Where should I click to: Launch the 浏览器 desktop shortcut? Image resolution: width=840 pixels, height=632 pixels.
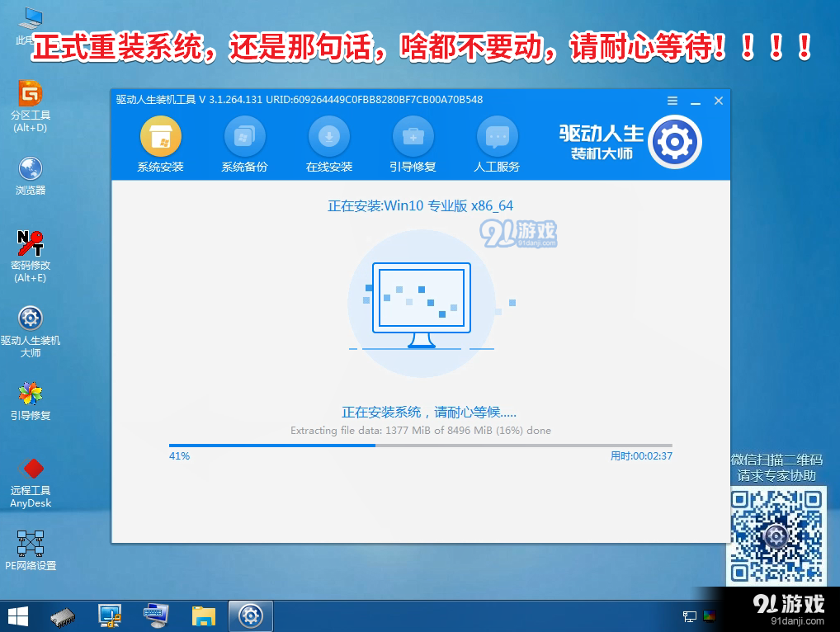pos(31,177)
